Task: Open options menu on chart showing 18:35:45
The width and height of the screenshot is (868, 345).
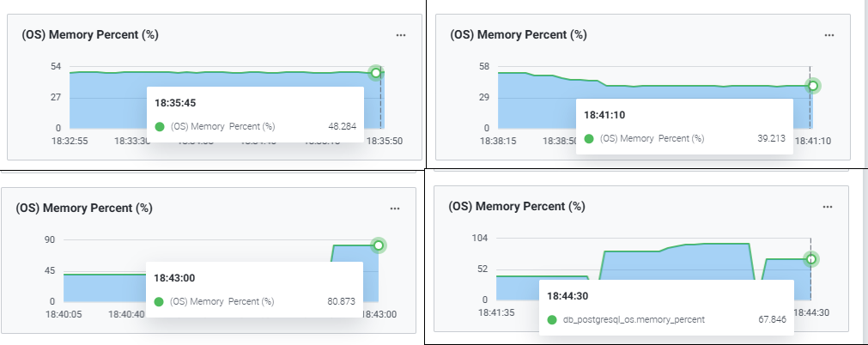Action: pyautogui.click(x=400, y=35)
